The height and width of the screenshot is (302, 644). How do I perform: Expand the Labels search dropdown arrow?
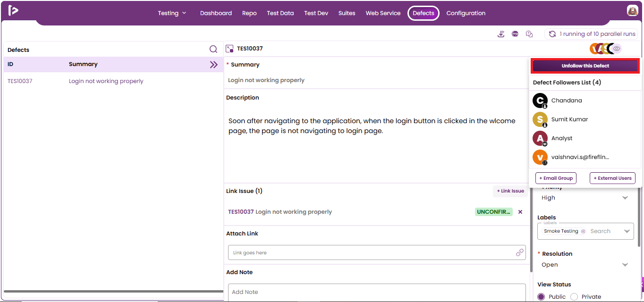(627, 231)
